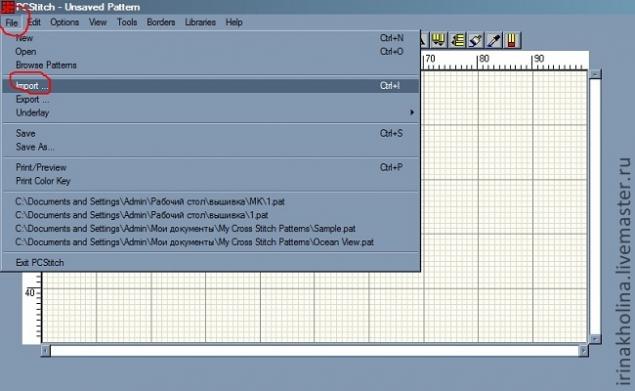Viewport: 635px width, 391px height.
Task: Open recent file вышивка\MK\1.pat
Action: [x=211, y=202]
